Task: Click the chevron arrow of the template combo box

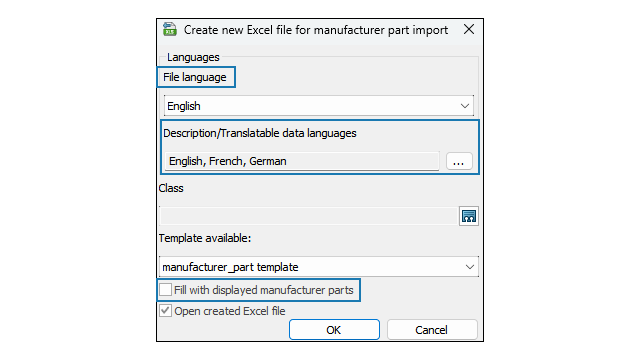Action: 470,267
